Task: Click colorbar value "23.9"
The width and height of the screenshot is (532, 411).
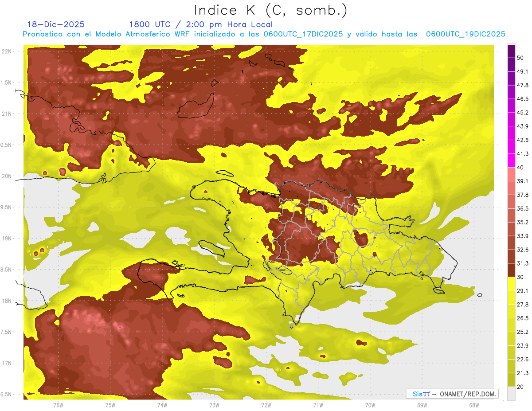Action: click(x=523, y=346)
